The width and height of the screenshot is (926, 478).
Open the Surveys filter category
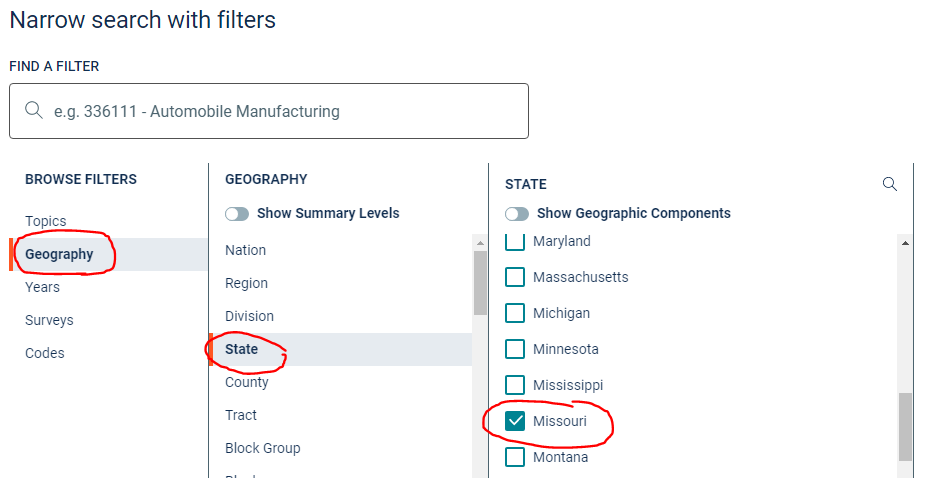[x=49, y=320]
